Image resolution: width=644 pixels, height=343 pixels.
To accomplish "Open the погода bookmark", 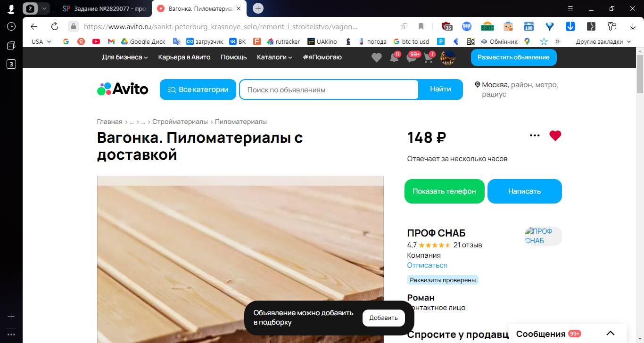I will [372, 41].
